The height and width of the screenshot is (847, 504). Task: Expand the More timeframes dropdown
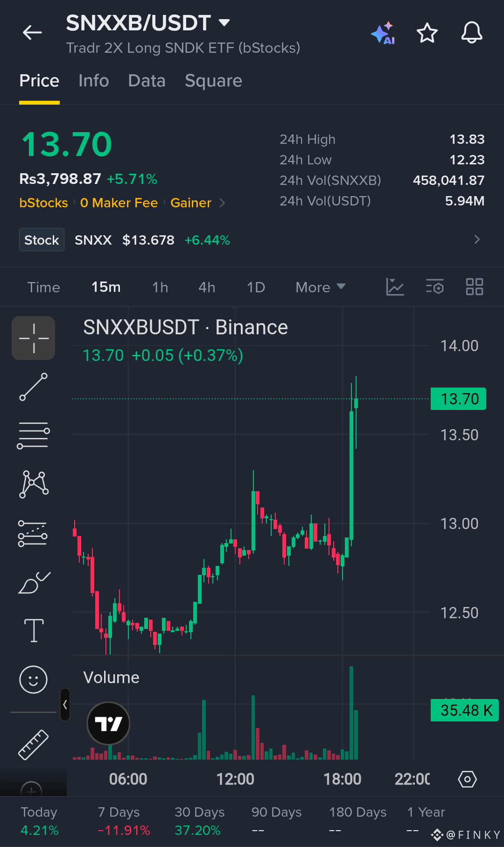coord(321,287)
